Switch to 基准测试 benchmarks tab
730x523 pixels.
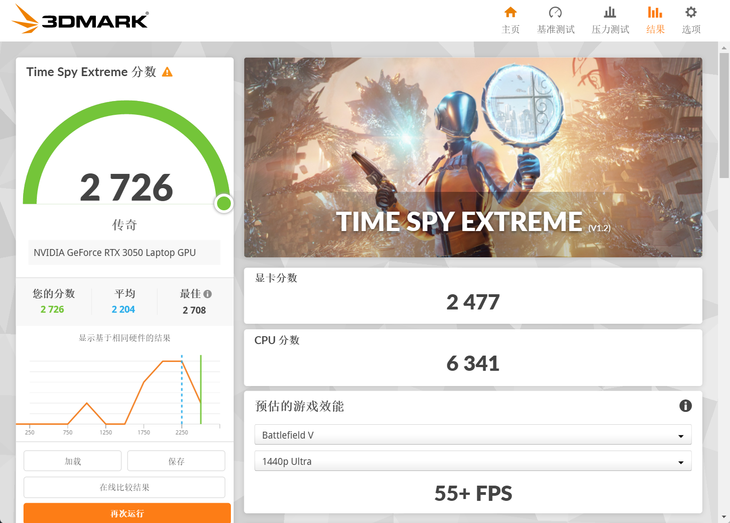pos(555,20)
